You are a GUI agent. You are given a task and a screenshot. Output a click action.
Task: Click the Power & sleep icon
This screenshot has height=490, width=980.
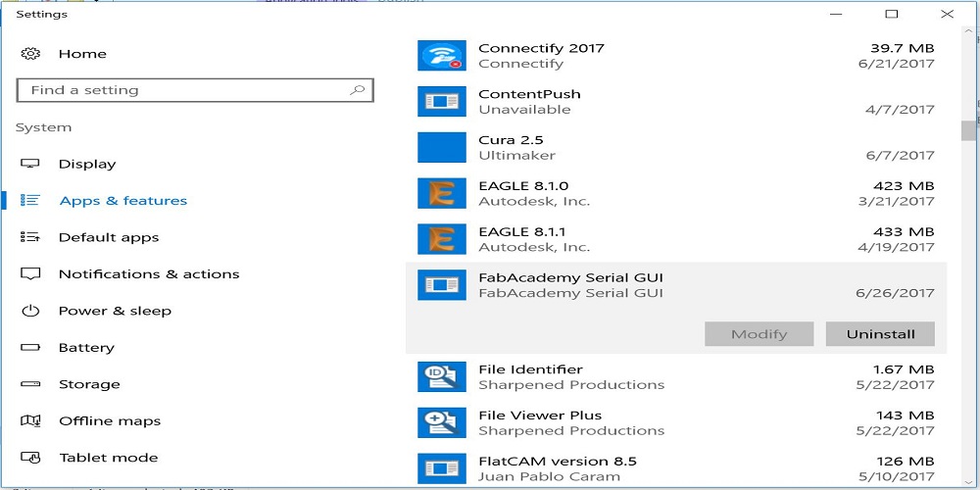[30, 311]
